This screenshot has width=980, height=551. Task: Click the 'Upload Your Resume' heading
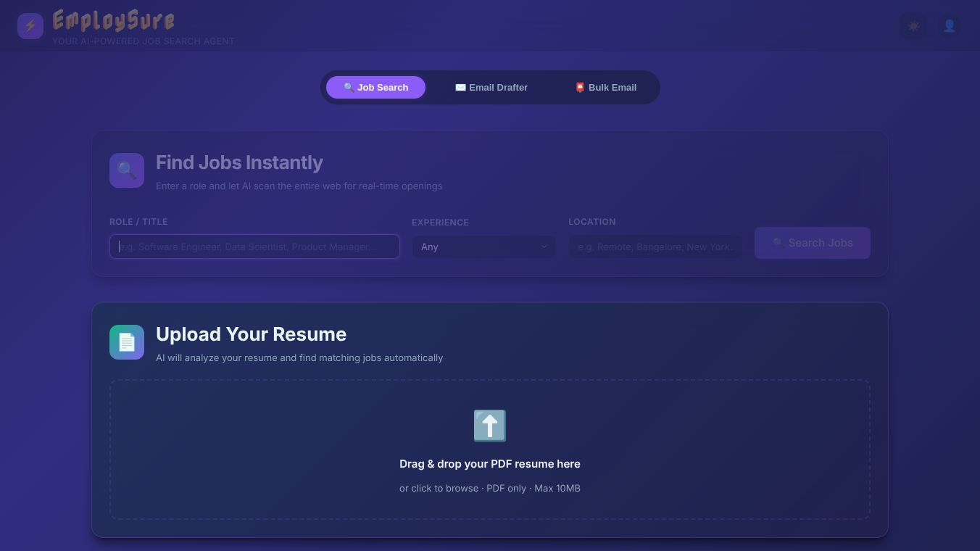(x=251, y=334)
